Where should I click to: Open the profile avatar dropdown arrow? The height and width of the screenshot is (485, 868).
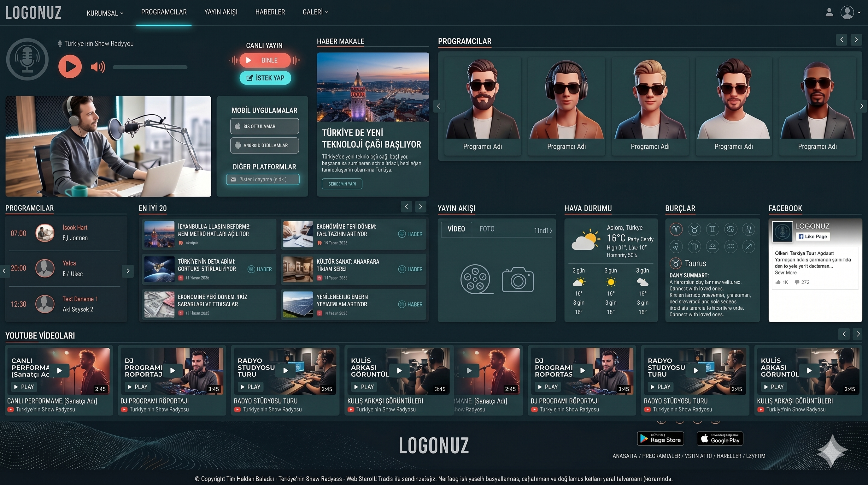click(859, 13)
